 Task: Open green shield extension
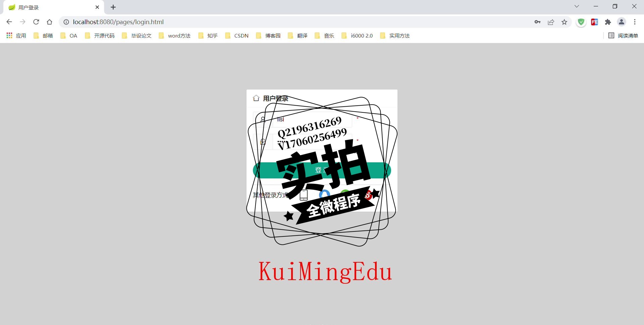coord(581,22)
